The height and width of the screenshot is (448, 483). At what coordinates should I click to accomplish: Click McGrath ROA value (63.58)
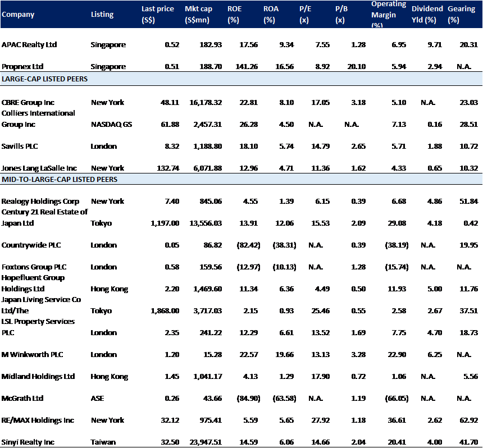tap(285, 399)
